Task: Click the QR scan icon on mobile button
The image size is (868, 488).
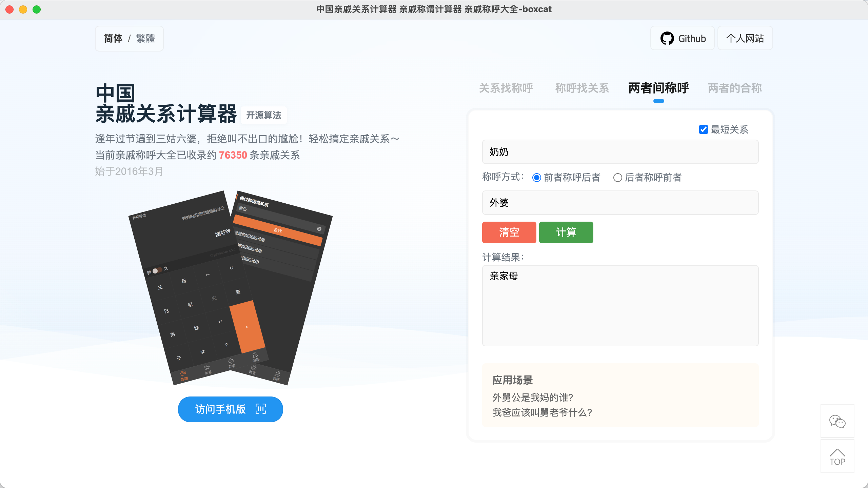Action: click(261, 409)
